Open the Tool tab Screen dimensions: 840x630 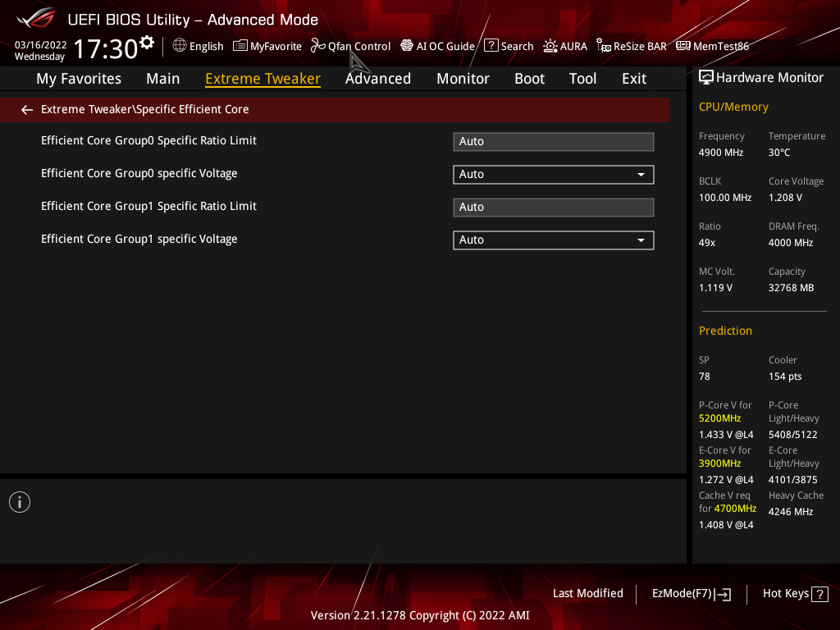point(582,79)
